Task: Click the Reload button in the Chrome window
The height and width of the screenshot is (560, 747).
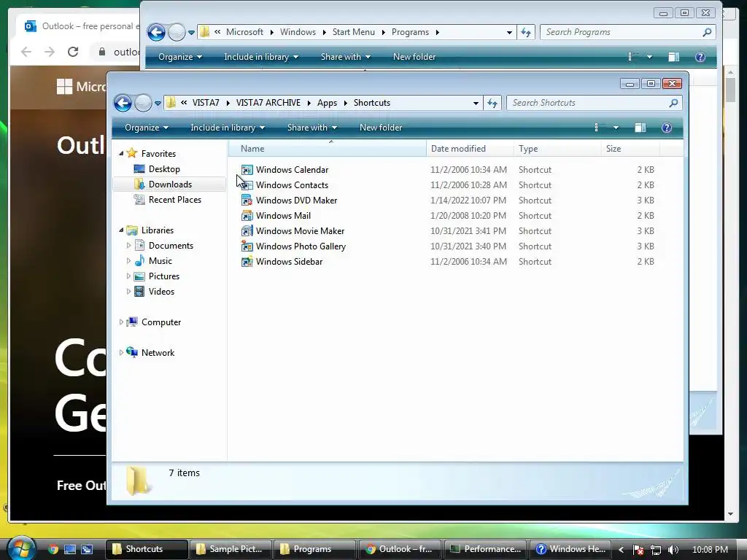Action: point(73,52)
